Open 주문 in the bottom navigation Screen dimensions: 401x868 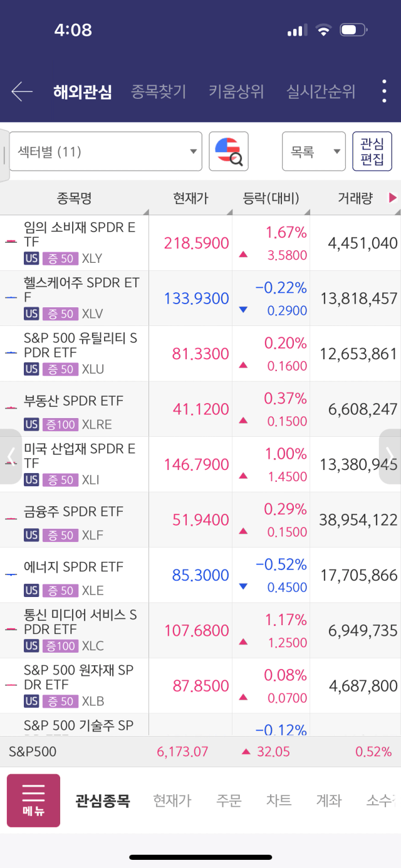[229, 800]
